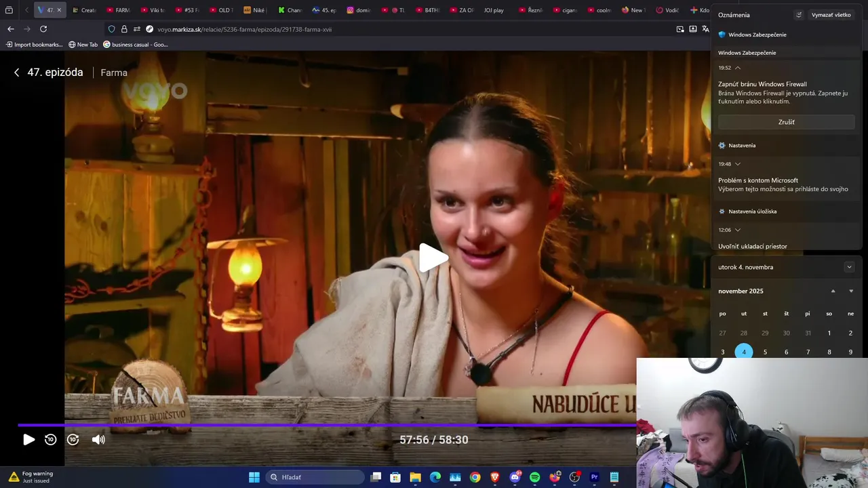Click the Hľadať taskbar search box

point(315,477)
